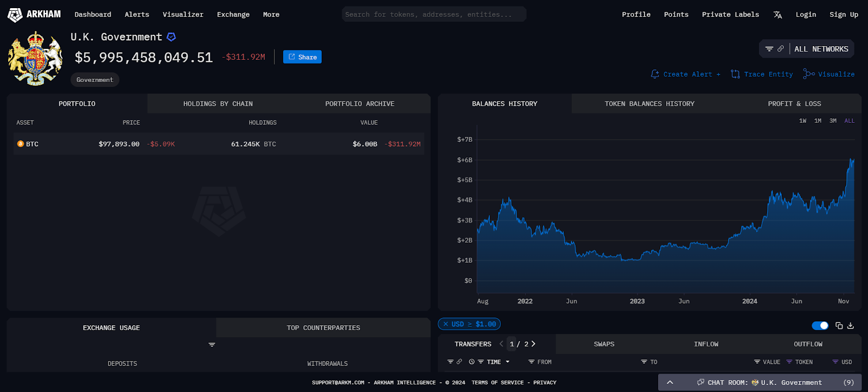Open Dashboard in top navigation
Screen dimensions: 868x392
pos(93,15)
